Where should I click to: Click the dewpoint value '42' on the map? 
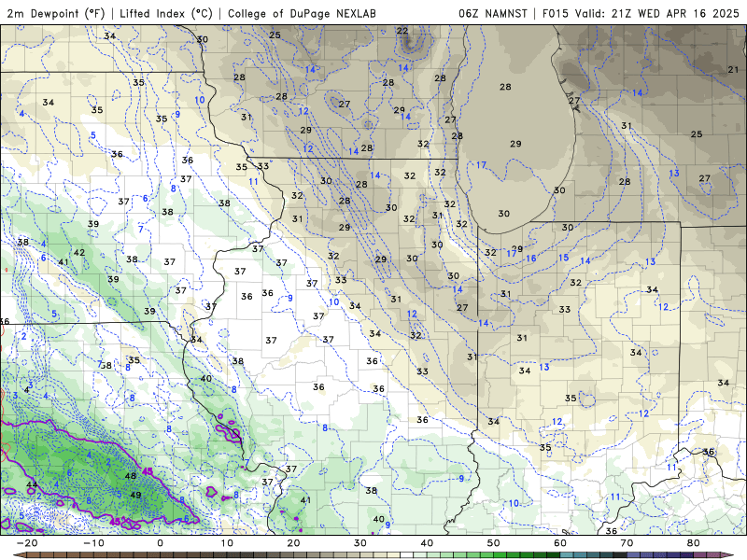pyautogui.click(x=79, y=252)
